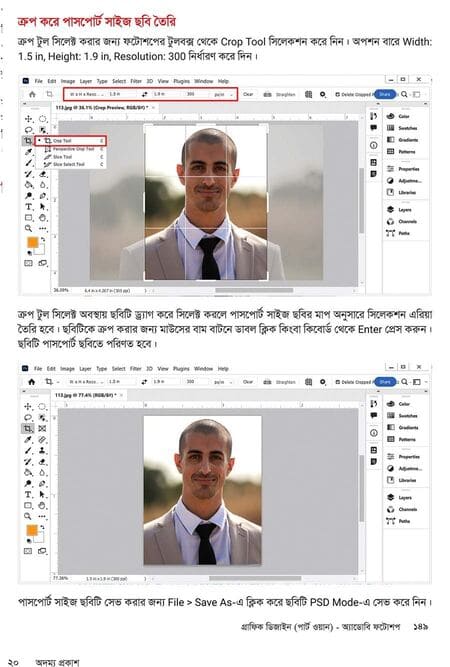Switch foreground and background colors in lower window
This screenshot has width=450, height=667.
(43, 527)
